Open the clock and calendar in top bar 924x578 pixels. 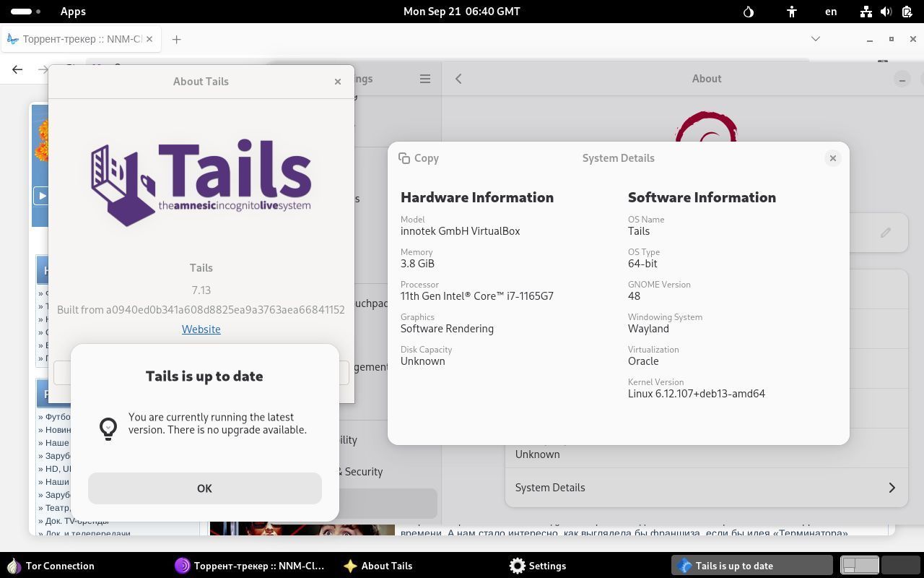pyautogui.click(x=461, y=12)
